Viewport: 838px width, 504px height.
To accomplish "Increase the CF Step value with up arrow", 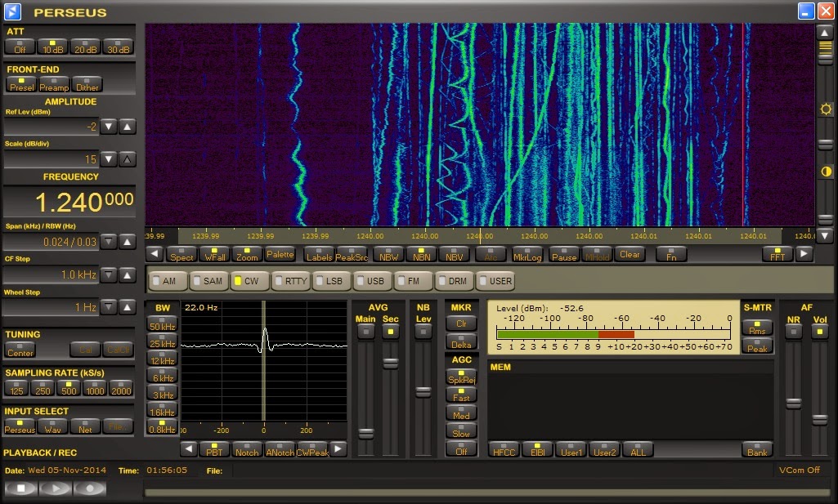I will tap(128, 274).
